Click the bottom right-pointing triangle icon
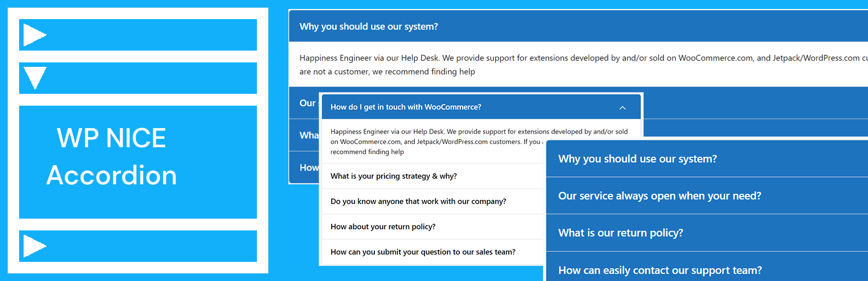Viewport: 868px width, 281px height. pyautogui.click(x=34, y=246)
